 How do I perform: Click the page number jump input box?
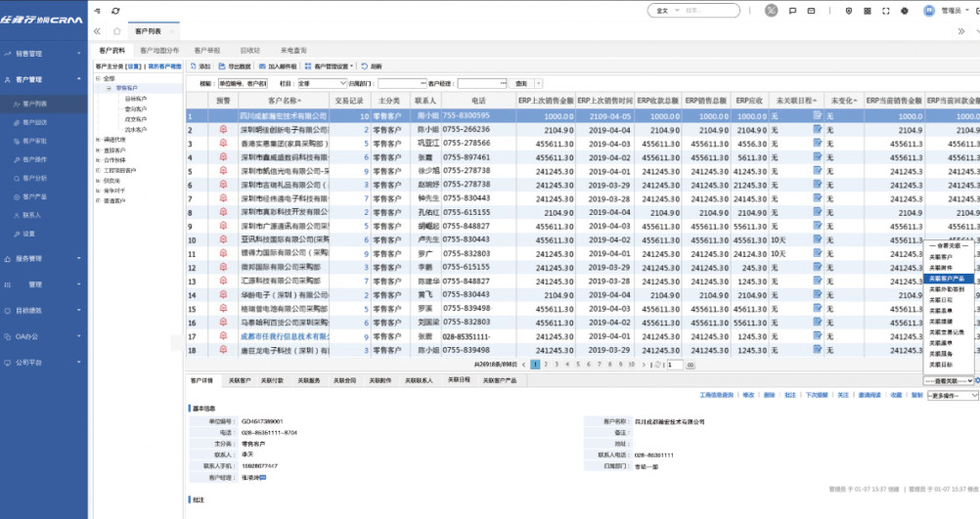(x=675, y=365)
